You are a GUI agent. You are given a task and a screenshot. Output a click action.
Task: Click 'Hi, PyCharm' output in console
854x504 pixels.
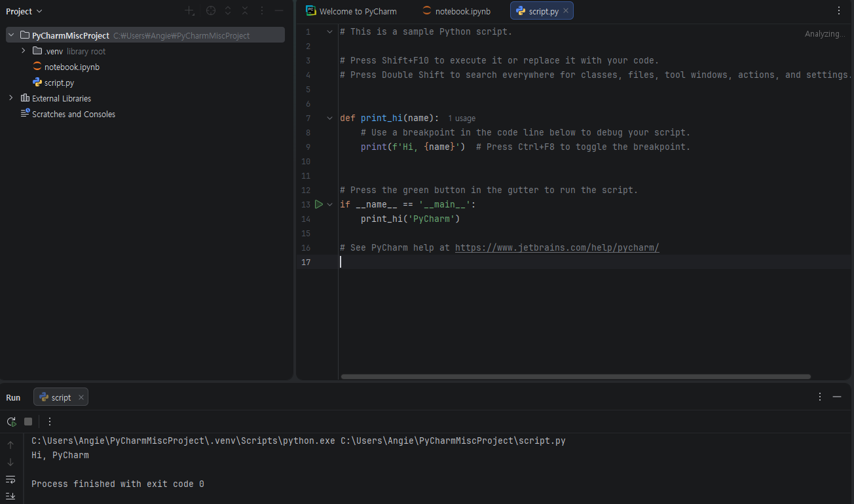pyautogui.click(x=60, y=455)
